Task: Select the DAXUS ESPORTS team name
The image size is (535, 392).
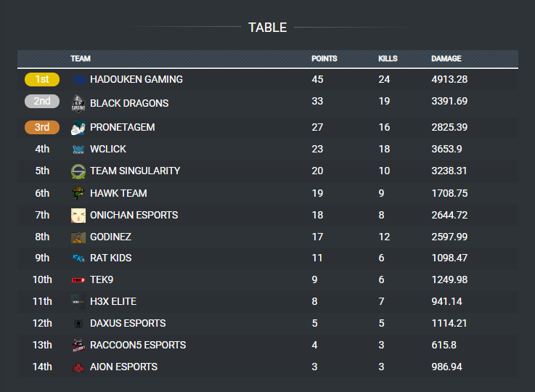Action: pyautogui.click(x=128, y=324)
